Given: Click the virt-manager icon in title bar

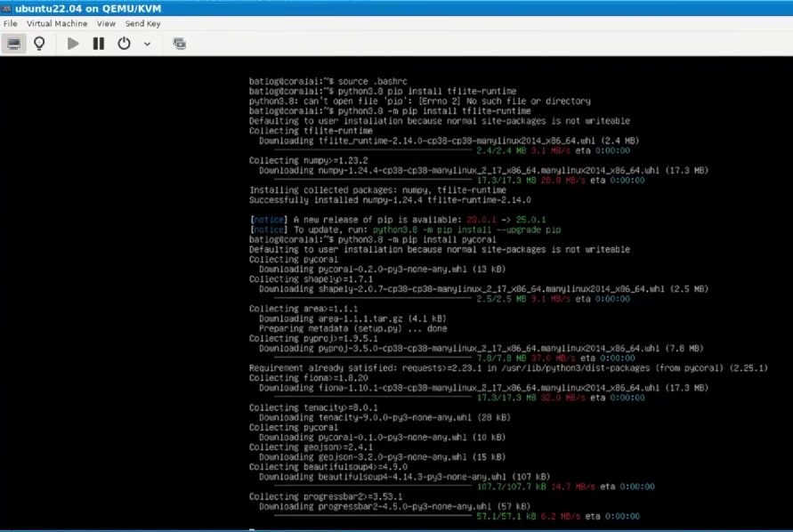Looking at the screenshot, I should (x=6, y=9).
